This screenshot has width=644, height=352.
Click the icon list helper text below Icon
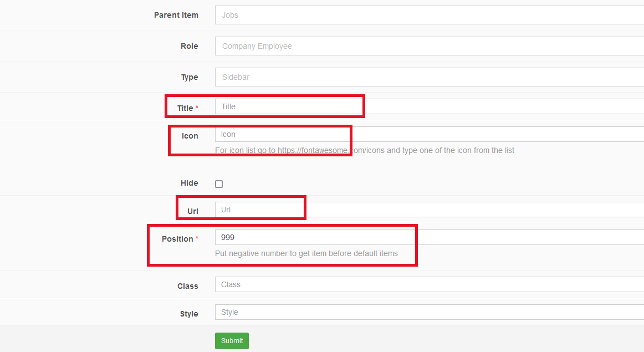pos(364,150)
